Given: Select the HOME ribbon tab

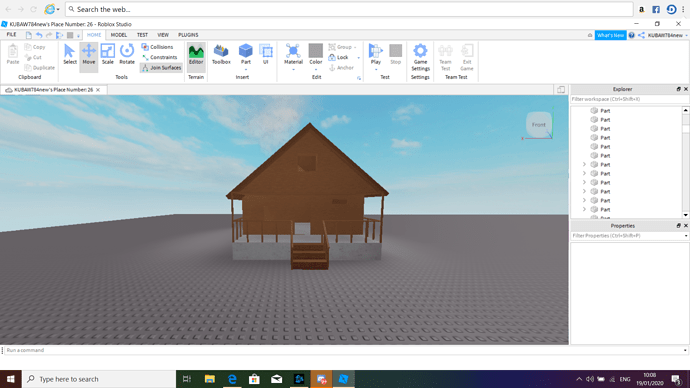Looking at the screenshot, I should pyautogui.click(x=94, y=35).
